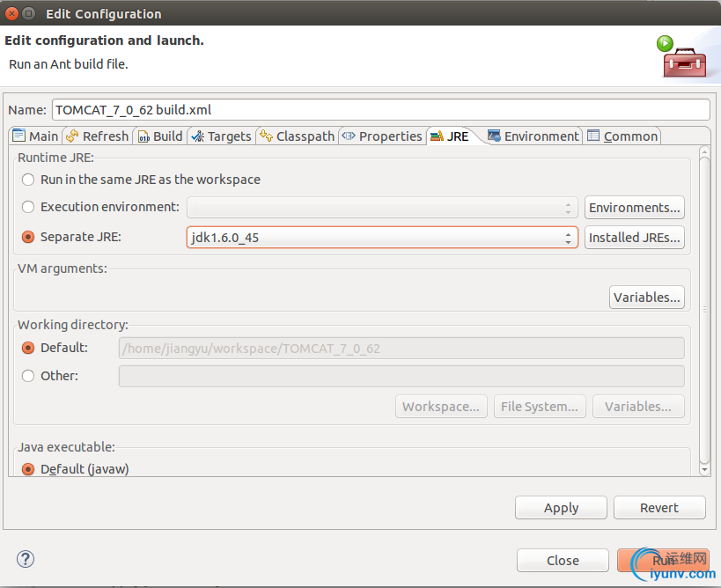Click the Properties tab tag icon
Screen dimensions: 721x588
coord(349,136)
